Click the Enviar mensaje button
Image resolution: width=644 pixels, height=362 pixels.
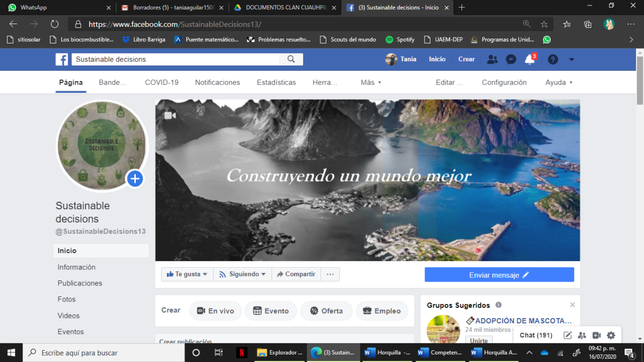coord(499,275)
